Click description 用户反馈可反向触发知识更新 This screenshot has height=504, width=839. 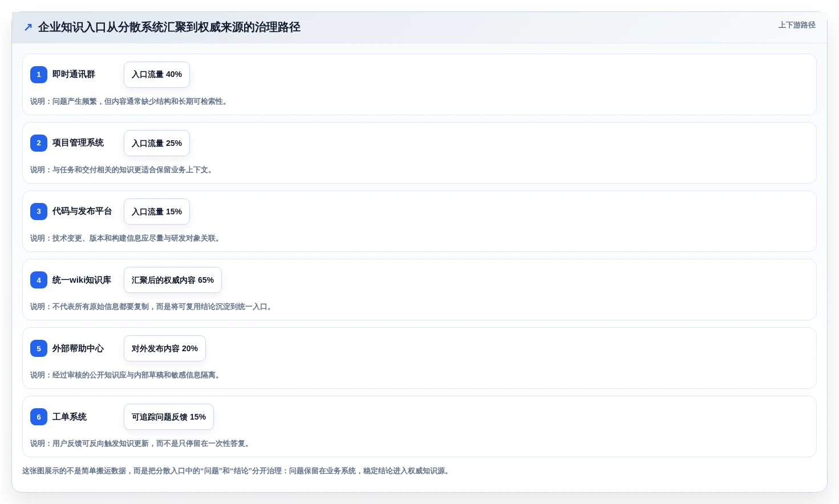tap(140, 444)
